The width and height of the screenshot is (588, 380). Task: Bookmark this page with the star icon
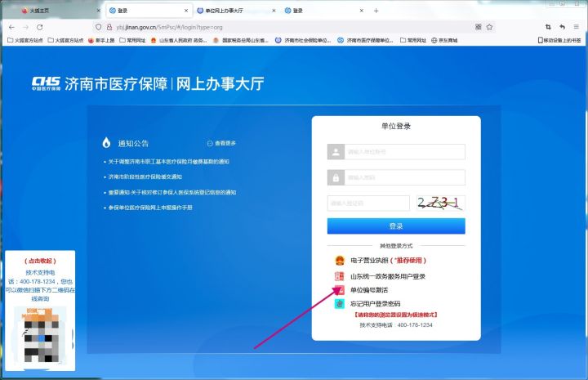(x=489, y=27)
